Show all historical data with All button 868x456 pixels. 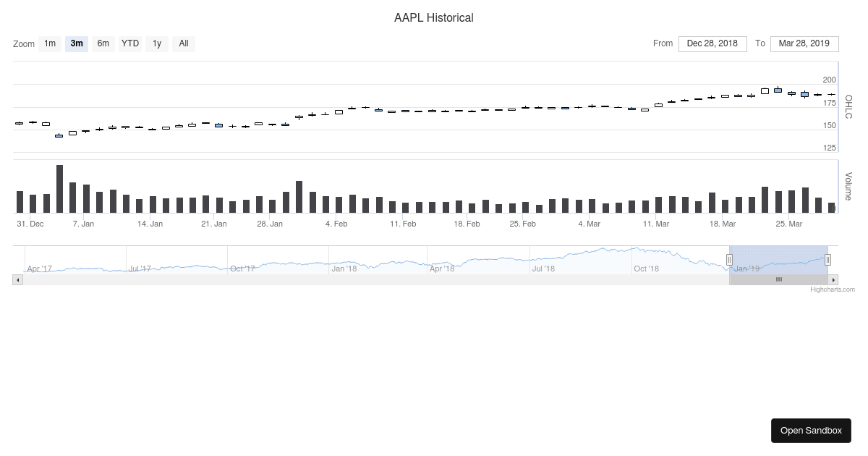click(184, 43)
